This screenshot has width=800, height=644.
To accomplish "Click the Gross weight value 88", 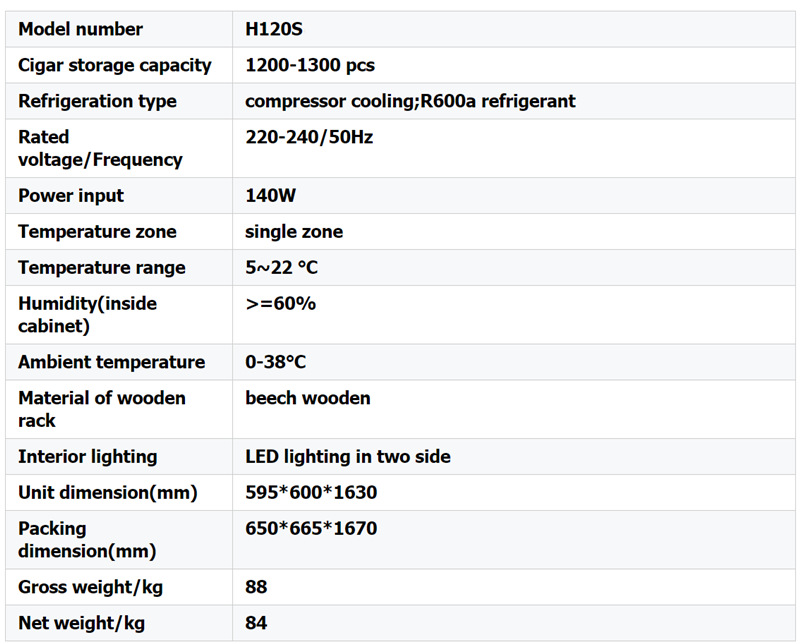I will [256, 587].
